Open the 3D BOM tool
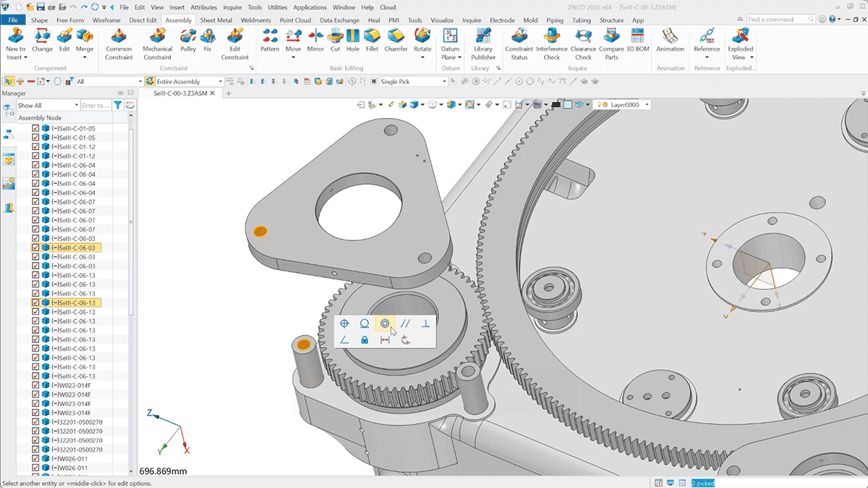 (637, 43)
